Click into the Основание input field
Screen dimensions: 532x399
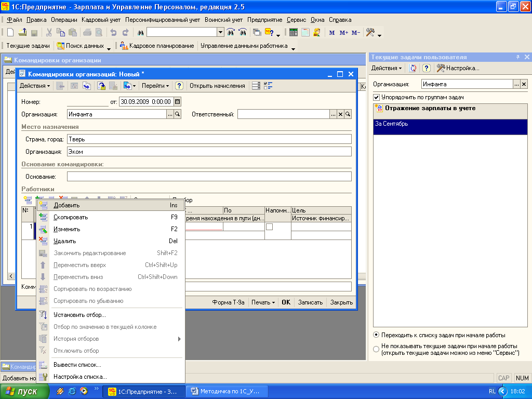point(209,177)
